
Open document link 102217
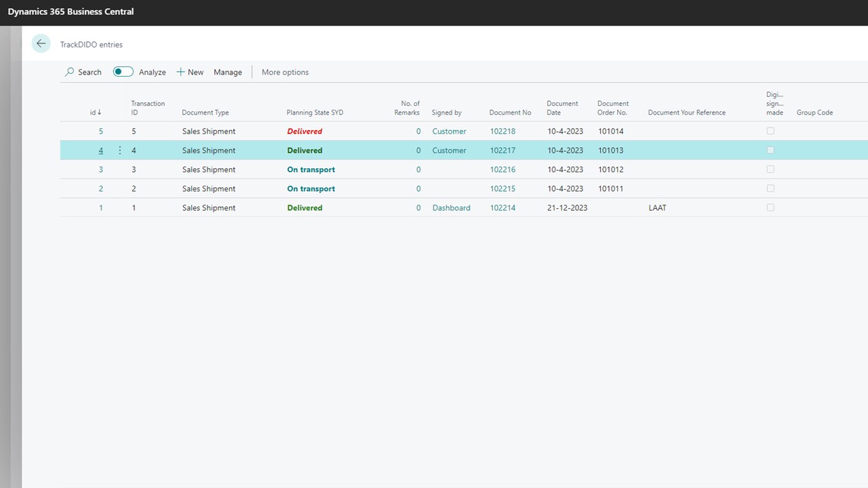(502, 150)
